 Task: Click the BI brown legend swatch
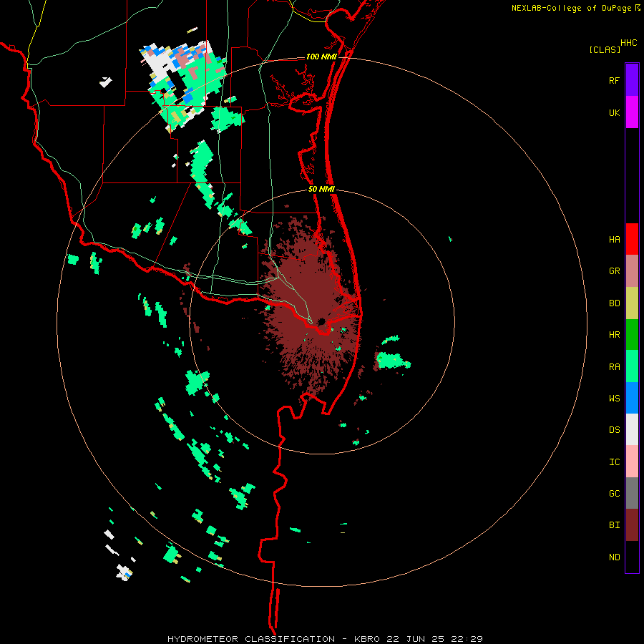632,525
